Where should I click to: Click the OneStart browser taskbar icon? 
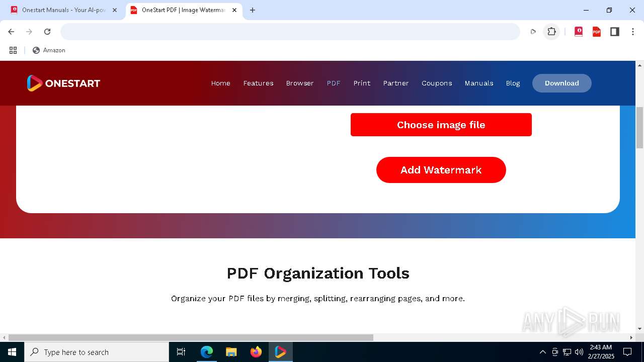[281, 352]
